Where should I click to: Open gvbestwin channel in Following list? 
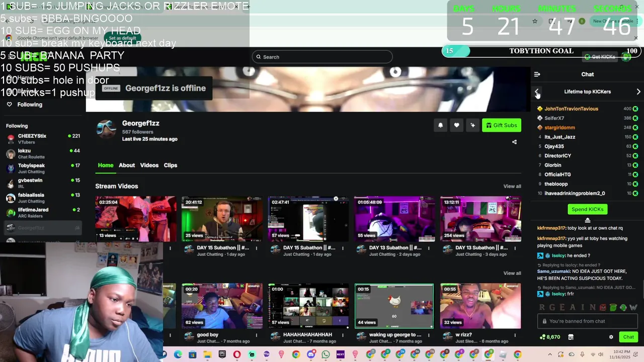point(43,183)
